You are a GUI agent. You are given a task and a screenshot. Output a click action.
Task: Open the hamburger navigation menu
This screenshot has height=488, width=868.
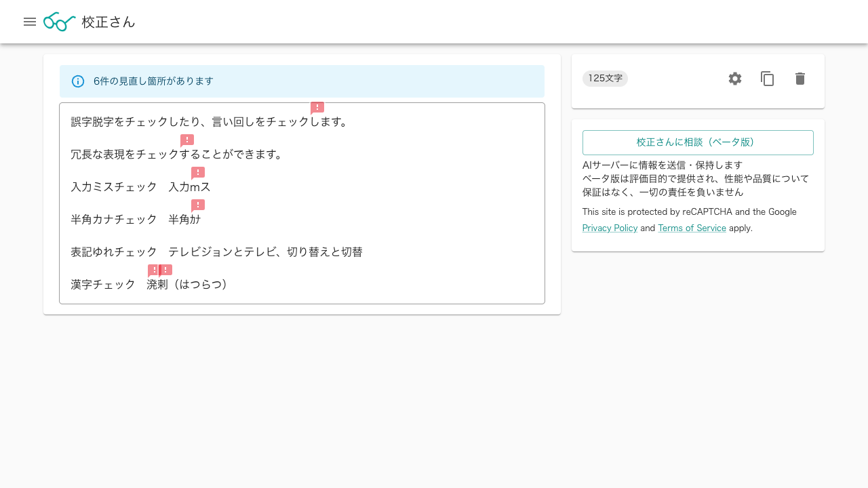tap(30, 22)
